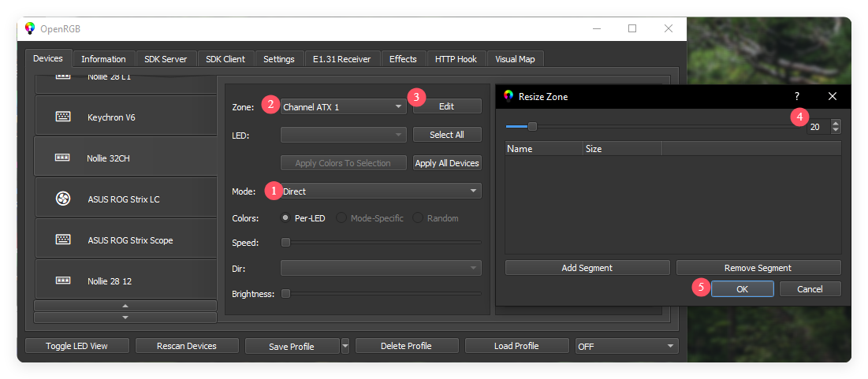Increase zone size with up stepper arrow

pyautogui.click(x=836, y=124)
